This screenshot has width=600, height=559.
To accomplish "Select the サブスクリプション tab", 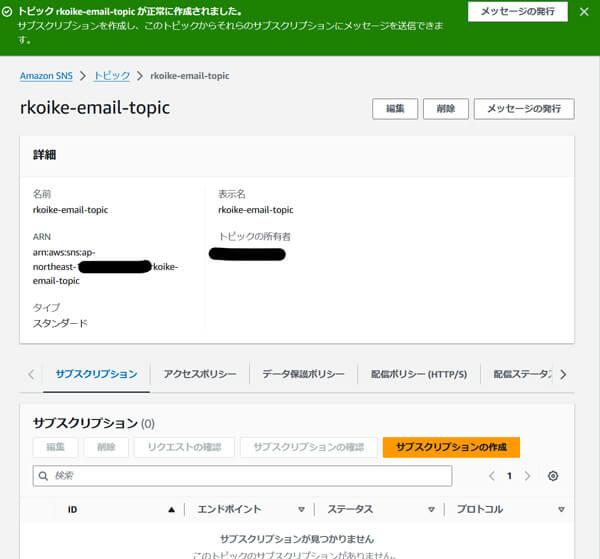I will (96, 374).
